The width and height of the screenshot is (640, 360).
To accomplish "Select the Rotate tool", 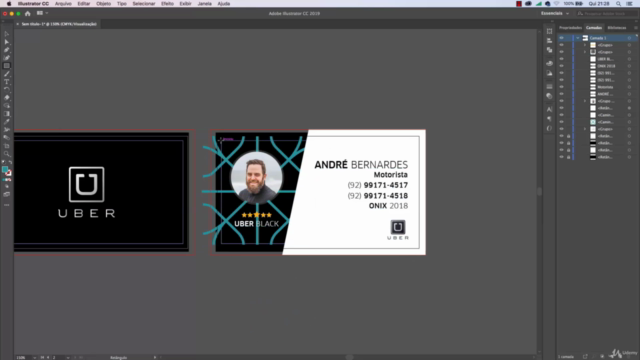I will 7,90.
